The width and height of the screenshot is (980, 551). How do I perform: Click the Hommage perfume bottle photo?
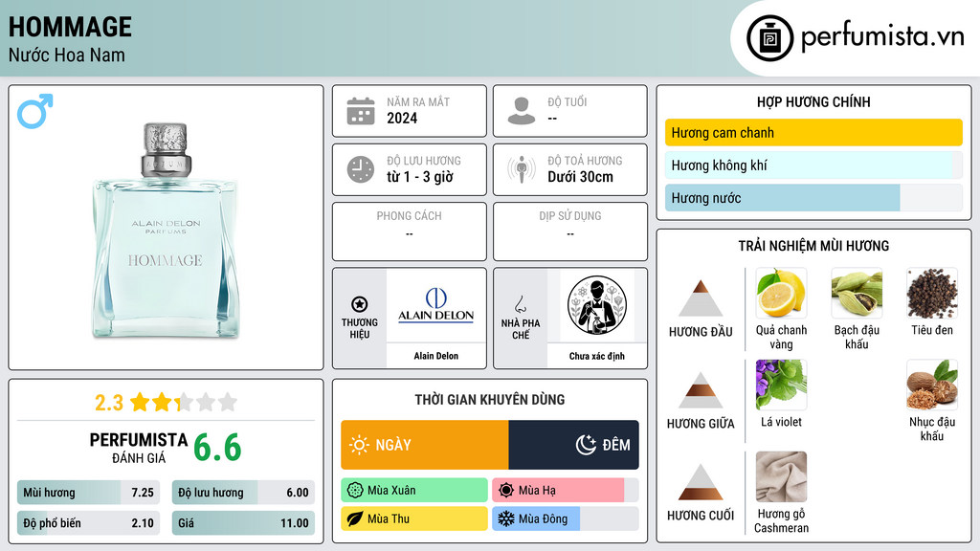tap(166, 231)
